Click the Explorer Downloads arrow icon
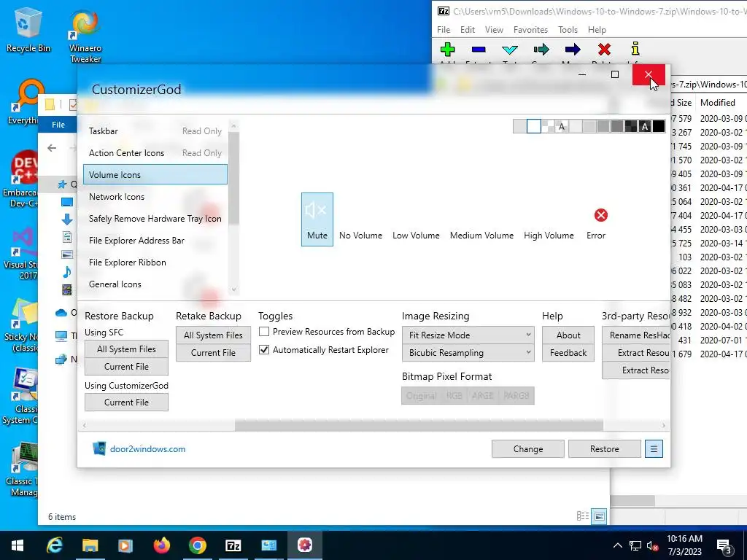Viewport: 747px width, 560px height. point(67,219)
